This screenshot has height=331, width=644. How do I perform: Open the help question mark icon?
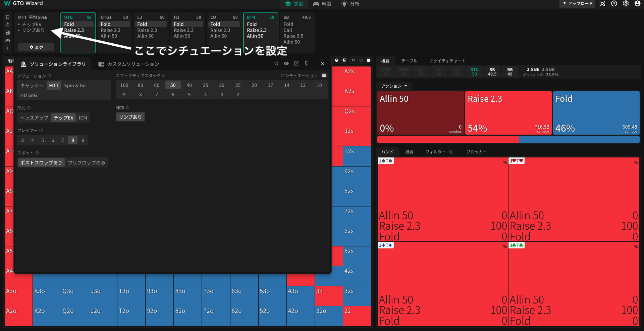[x=614, y=4]
